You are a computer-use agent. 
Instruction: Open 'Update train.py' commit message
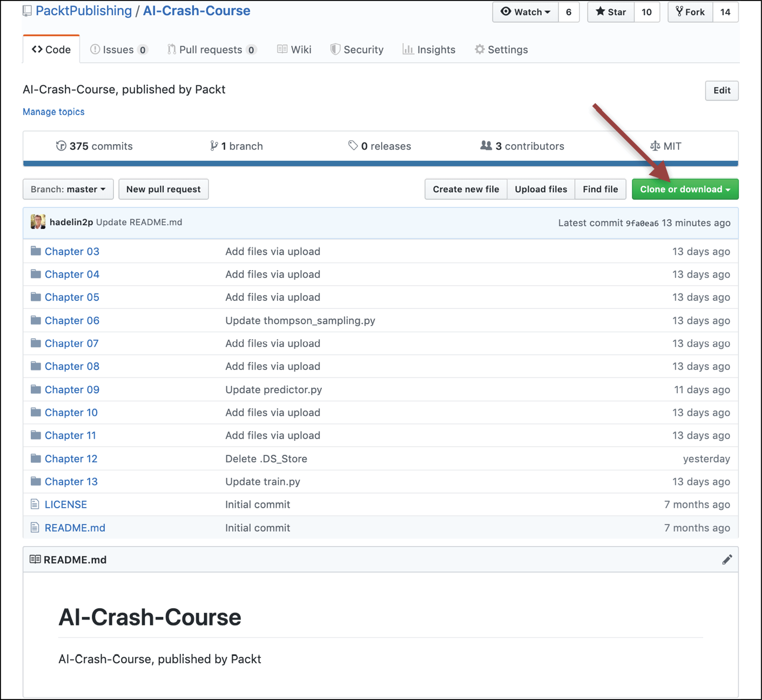pos(263,481)
